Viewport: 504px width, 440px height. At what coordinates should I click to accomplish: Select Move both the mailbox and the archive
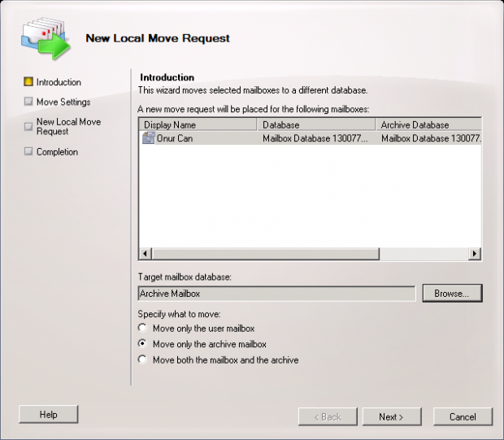pyautogui.click(x=142, y=359)
